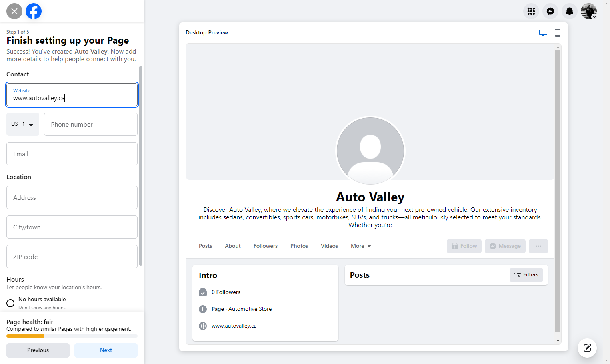610x364 pixels.
Task: Click the preview pane vertical scrollbar
Action: [x=558, y=191]
